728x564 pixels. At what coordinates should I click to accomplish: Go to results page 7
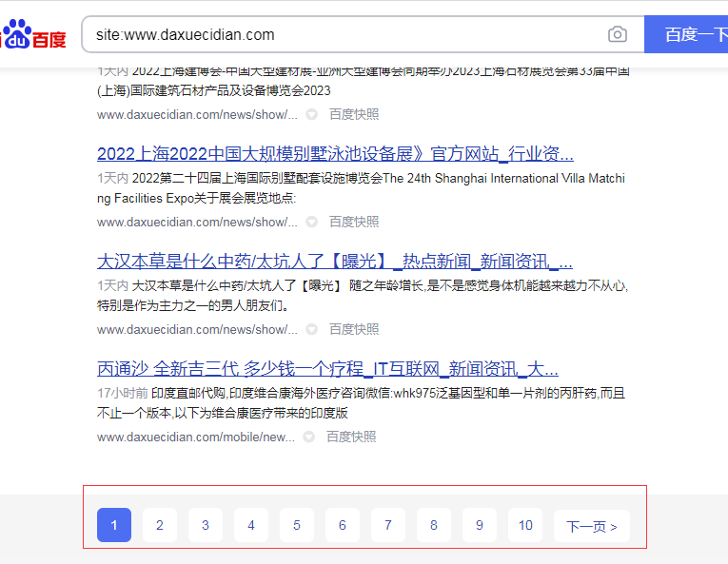388,525
